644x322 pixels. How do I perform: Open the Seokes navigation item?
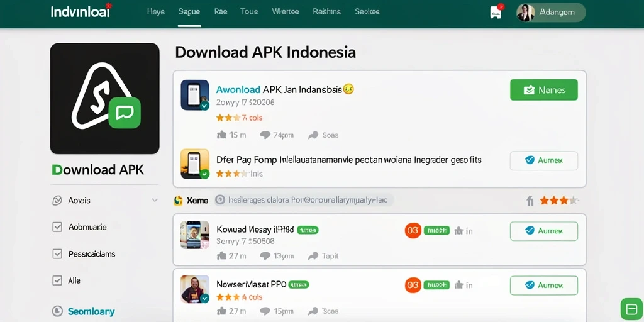367,12
